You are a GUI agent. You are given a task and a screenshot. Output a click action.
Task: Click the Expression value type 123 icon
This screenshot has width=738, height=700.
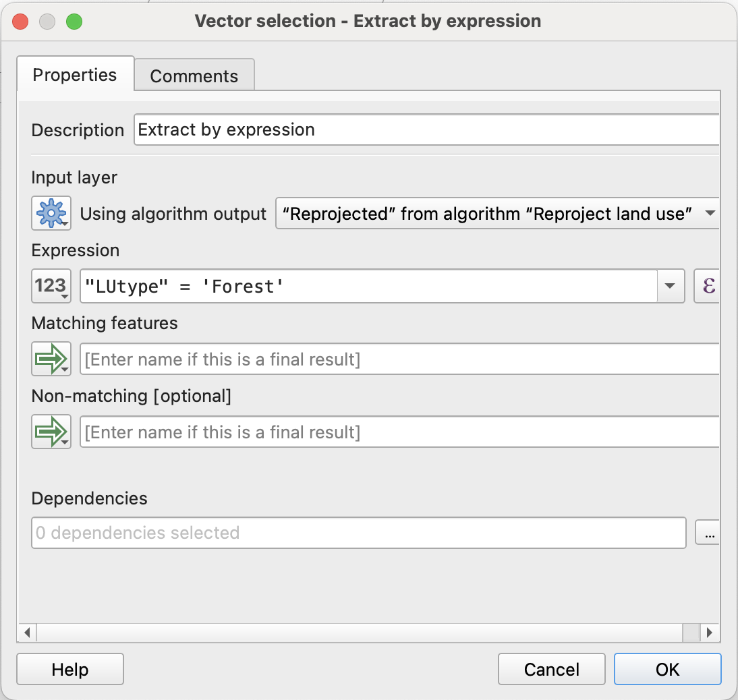[51, 287]
